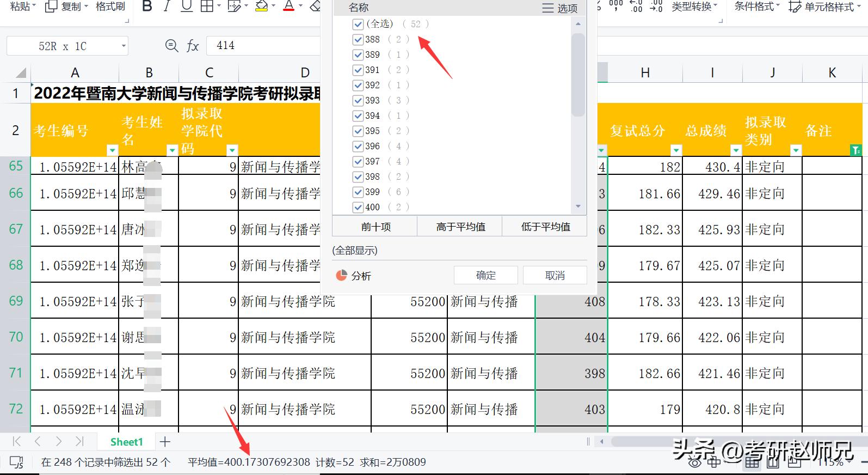Click the Copy (复制) icon
Viewport: 868px width, 475px height.
click(51, 7)
